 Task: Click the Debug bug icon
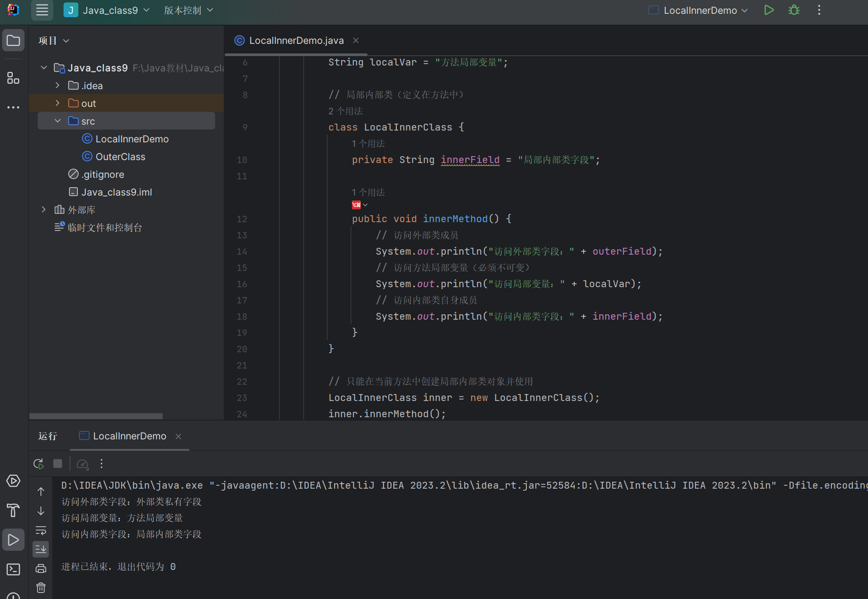[794, 10]
